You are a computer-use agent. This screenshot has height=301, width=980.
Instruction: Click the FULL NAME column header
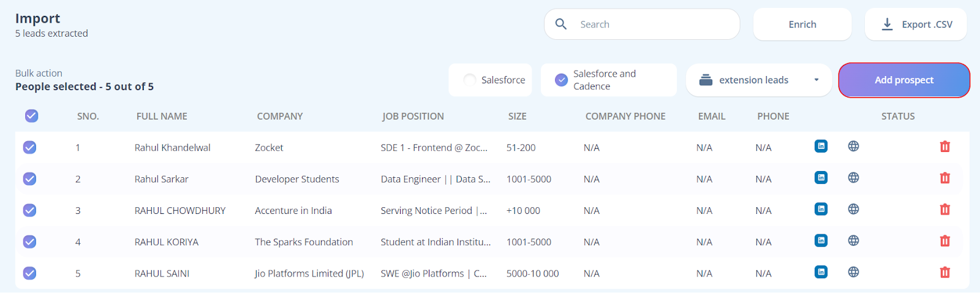(162, 116)
